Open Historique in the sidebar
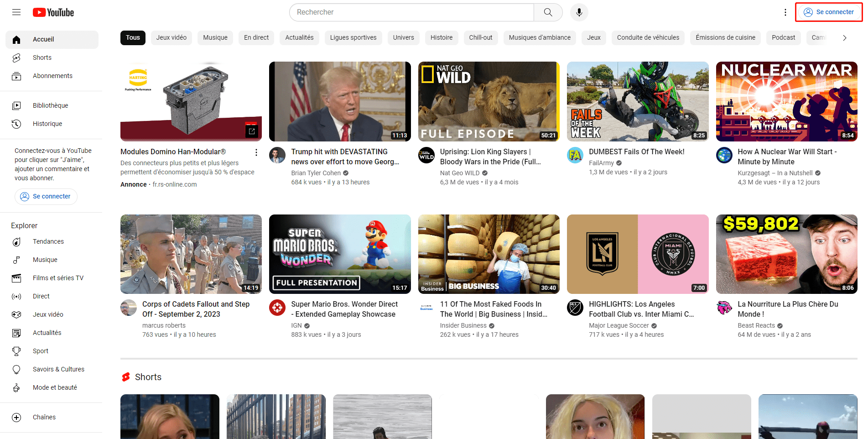The width and height of the screenshot is (868, 439). 52,124
